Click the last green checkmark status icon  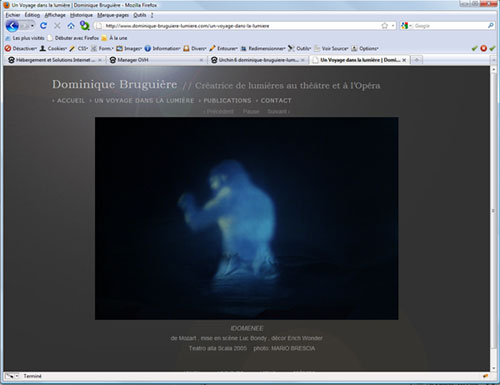pyautogui.click(x=492, y=49)
